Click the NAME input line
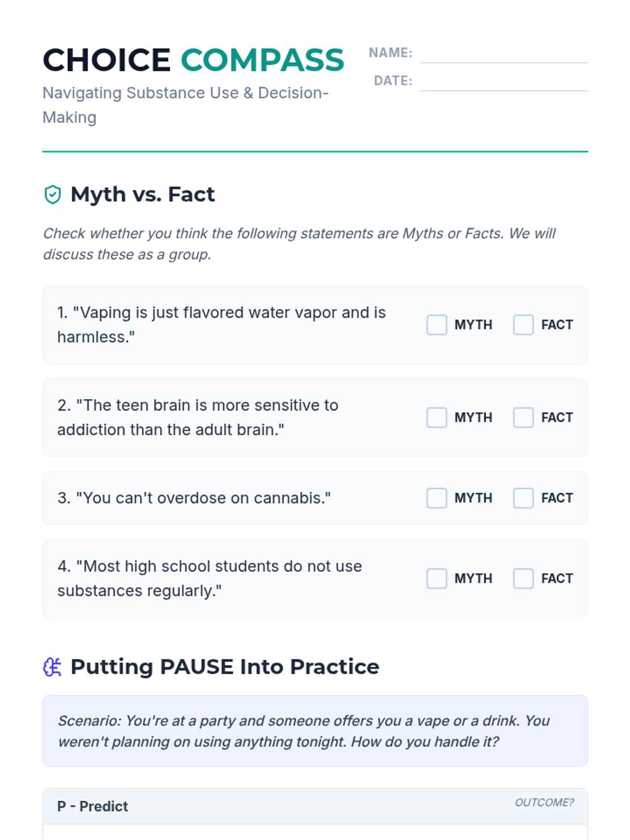Image resolution: width=630 pixels, height=840 pixels. pos(503,55)
